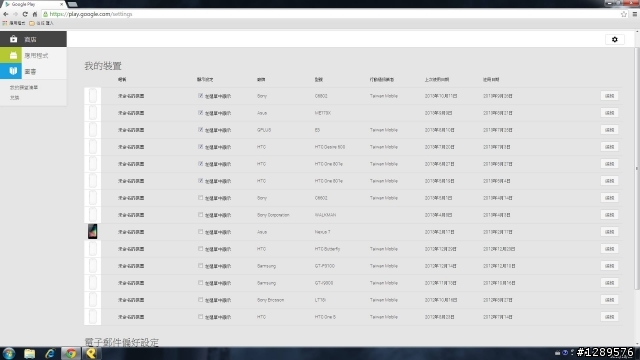Viewport: 640px width, 360px height.
Task: Uncheck menu visibility for GPLUS E3
Action: pyautogui.click(x=200, y=130)
